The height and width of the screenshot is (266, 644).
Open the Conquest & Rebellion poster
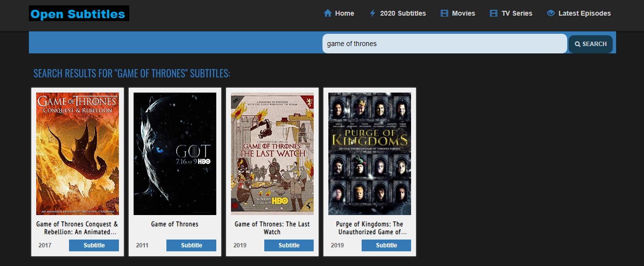[77, 154]
